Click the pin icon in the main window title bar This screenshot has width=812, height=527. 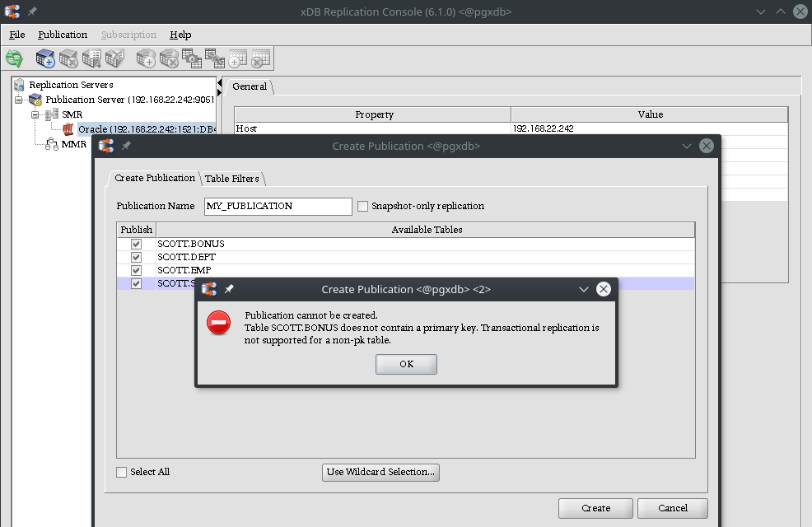pos(32,12)
